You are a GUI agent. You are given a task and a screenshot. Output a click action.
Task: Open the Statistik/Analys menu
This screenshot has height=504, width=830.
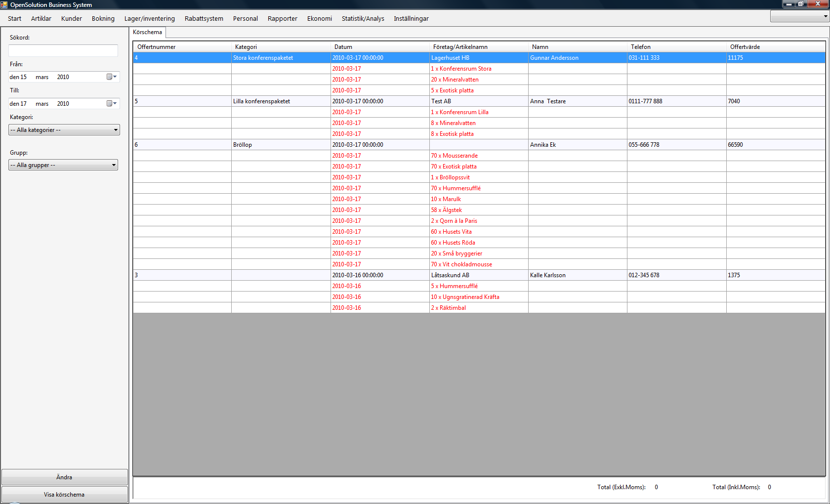[363, 18]
